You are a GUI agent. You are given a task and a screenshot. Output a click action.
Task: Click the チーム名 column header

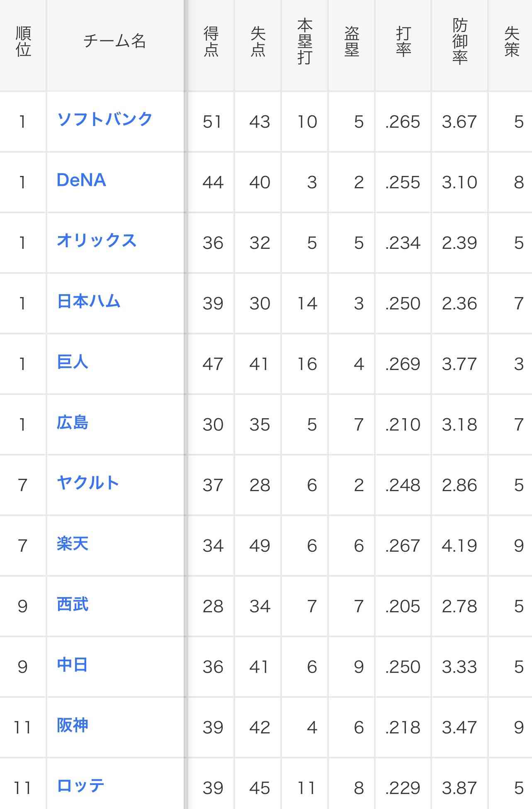115,41
